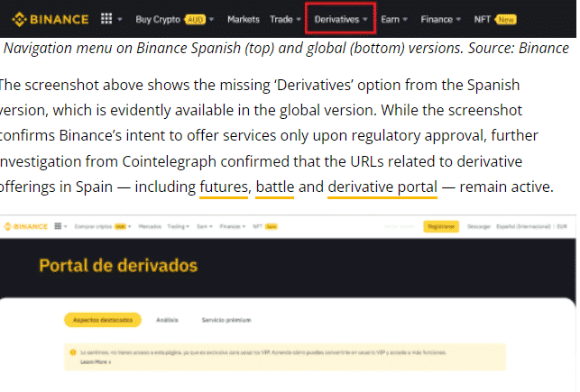Image resolution: width=580 pixels, height=392 pixels.
Task: Open Comprar cripto menu on the Spanish page
Action: [x=93, y=226]
